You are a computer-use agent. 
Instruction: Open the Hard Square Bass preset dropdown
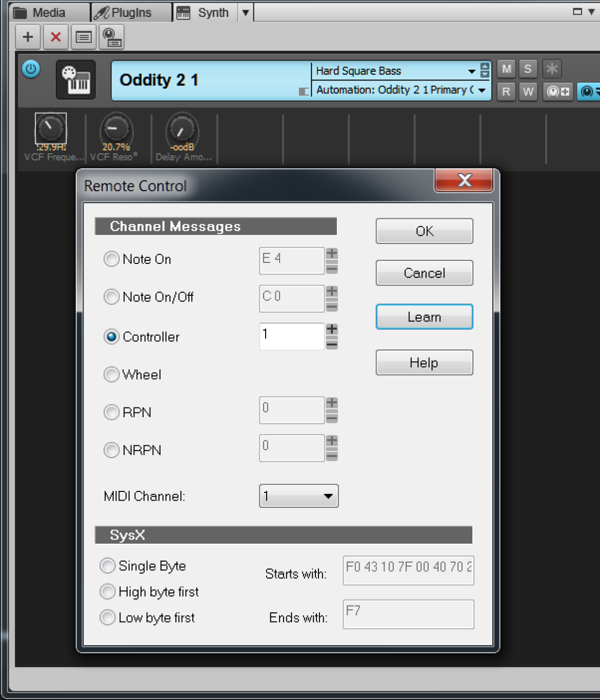471,71
